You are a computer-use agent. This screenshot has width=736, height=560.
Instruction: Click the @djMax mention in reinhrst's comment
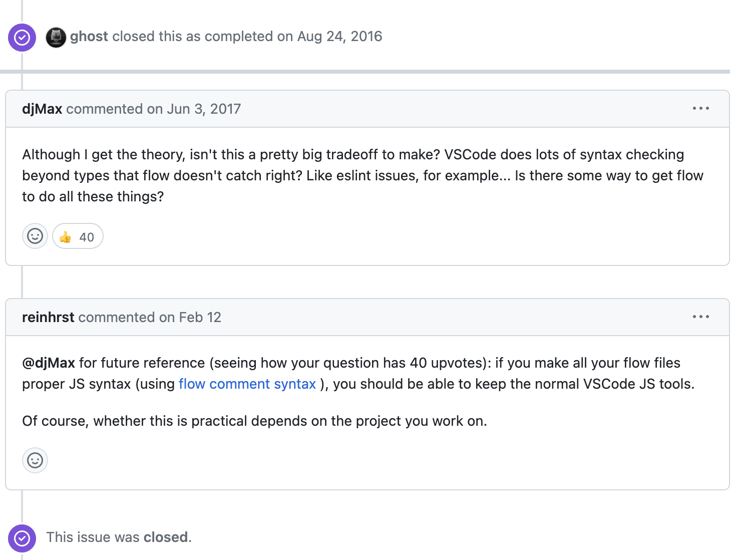pyautogui.click(x=49, y=363)
